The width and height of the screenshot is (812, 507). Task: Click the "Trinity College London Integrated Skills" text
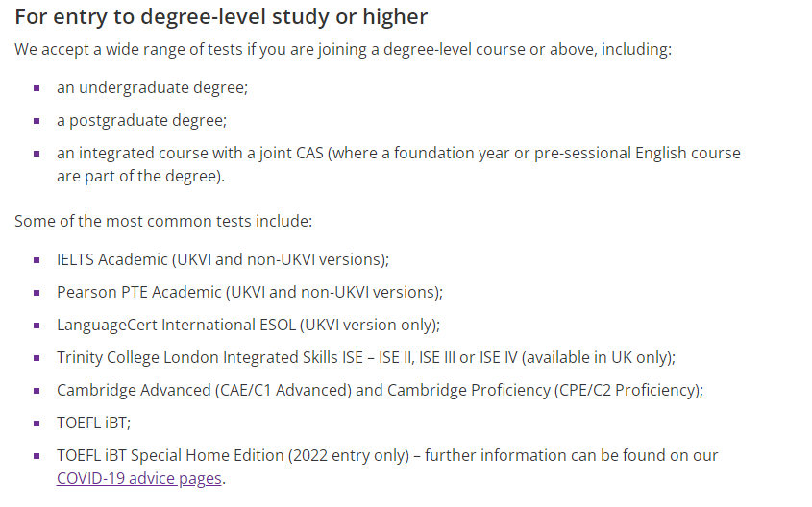(x=197, y=357)
